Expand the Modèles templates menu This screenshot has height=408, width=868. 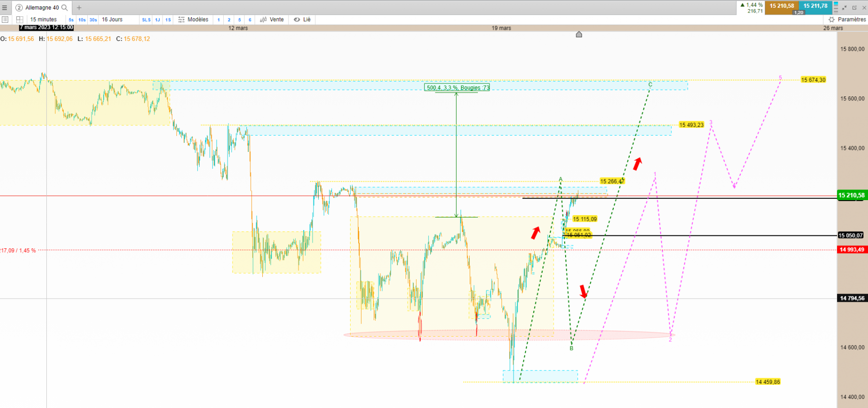(x=193, y=20)
